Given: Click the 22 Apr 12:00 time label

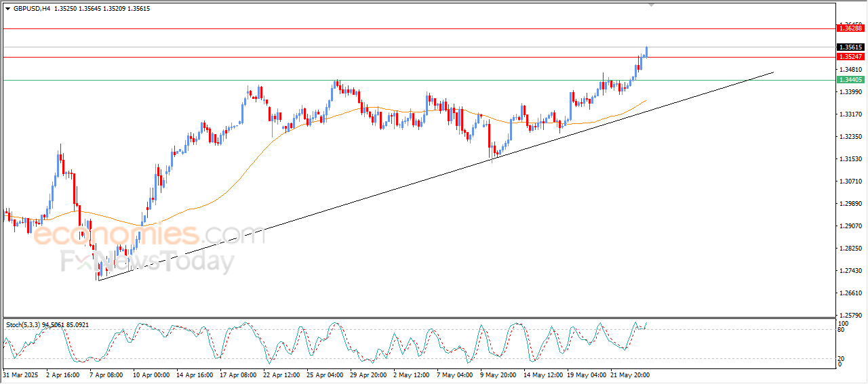Looking at the screenshot, I should click(x=281, y=375).
